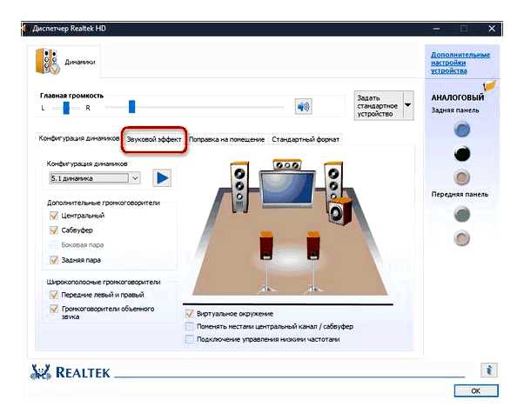Click Задать стандартное устройство button
Screen dimensions: 524x420
[379, 105]
